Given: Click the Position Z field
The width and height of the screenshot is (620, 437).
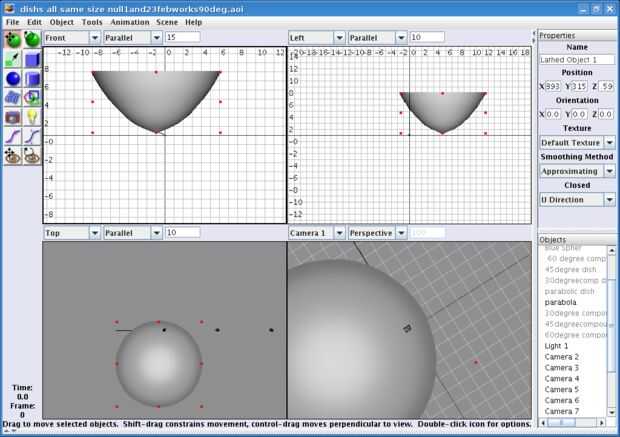Looking at the screenshot, I should click(x=606, y=86).
